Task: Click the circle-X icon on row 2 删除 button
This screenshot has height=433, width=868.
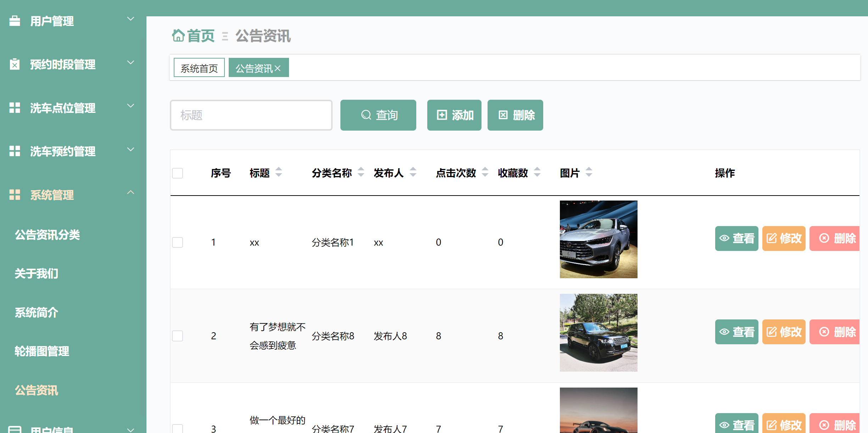Action: tap(824, 332)
